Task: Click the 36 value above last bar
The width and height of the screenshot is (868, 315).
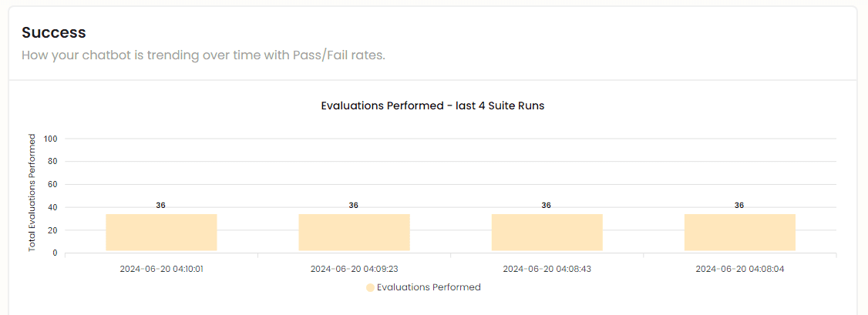Action: click(739, 205)
